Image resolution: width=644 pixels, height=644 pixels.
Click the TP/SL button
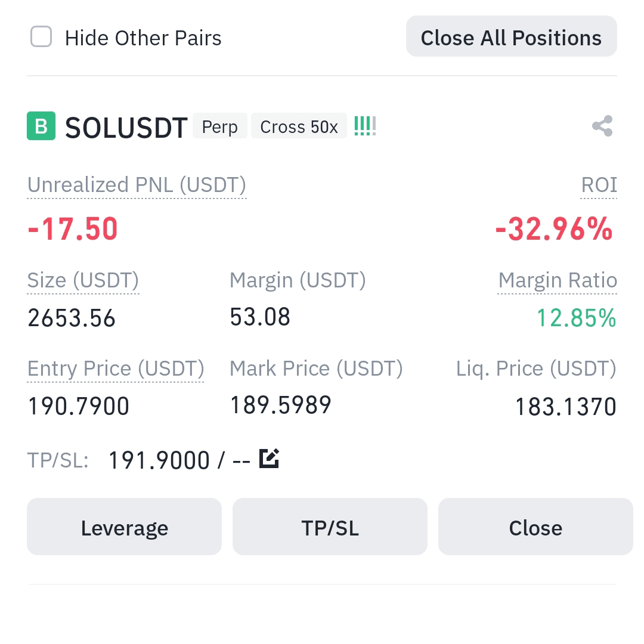[x=330, y=527]
